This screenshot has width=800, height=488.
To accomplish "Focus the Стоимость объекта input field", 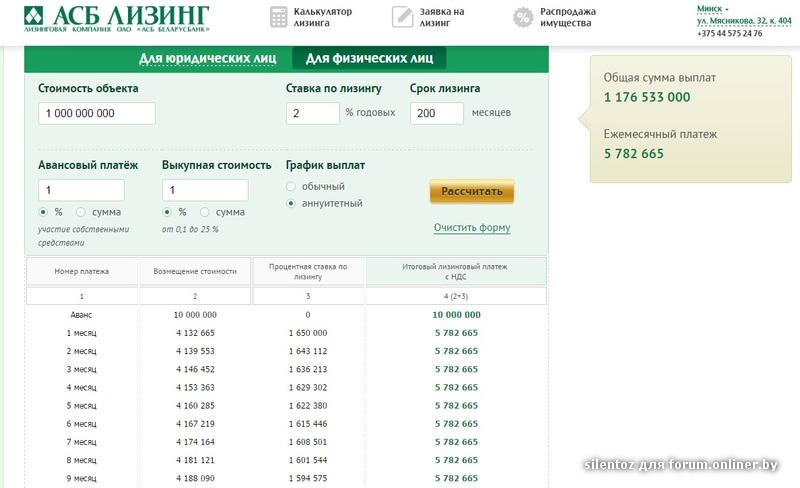I will (x=97, y=113).
